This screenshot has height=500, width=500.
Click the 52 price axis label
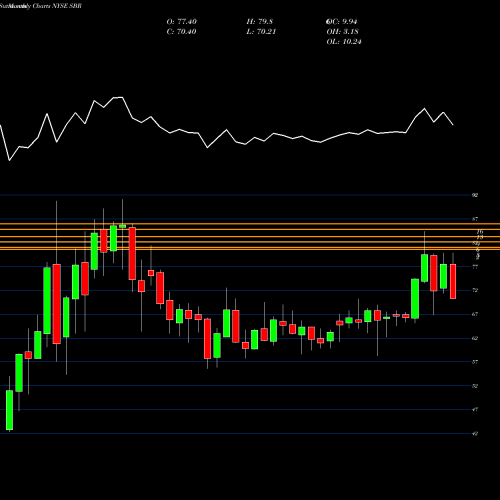click(x=475, y=386)
